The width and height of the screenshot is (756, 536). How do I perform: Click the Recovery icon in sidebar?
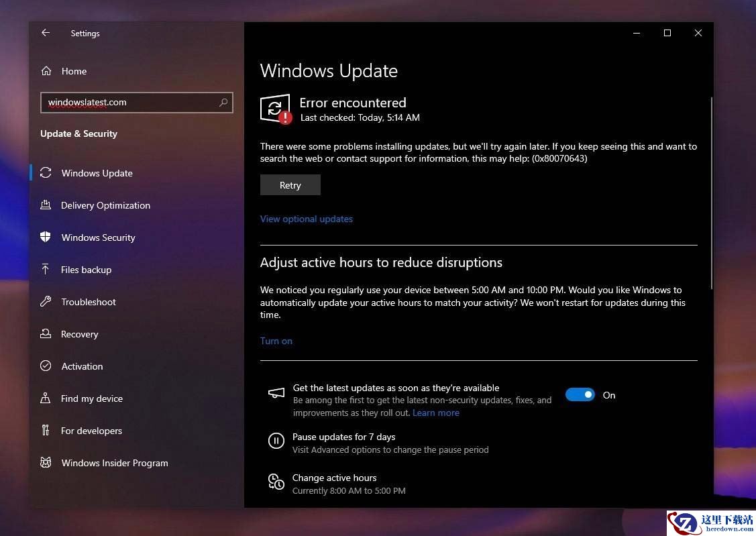46,333
